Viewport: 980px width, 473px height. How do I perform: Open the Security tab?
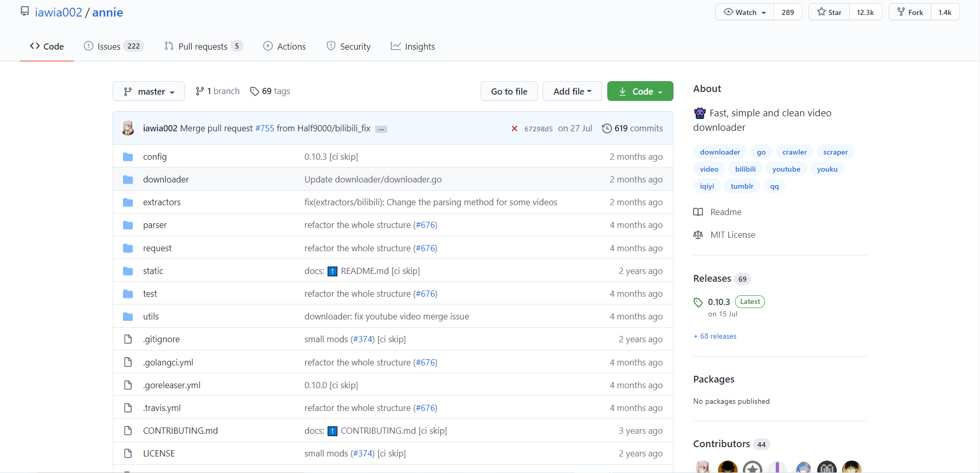coord(348,47)
